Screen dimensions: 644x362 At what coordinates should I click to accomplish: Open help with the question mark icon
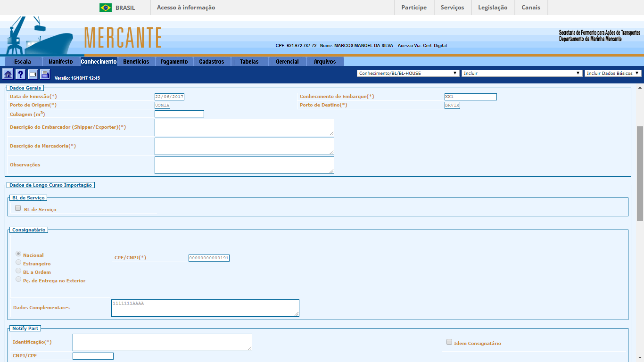[20, 74]
